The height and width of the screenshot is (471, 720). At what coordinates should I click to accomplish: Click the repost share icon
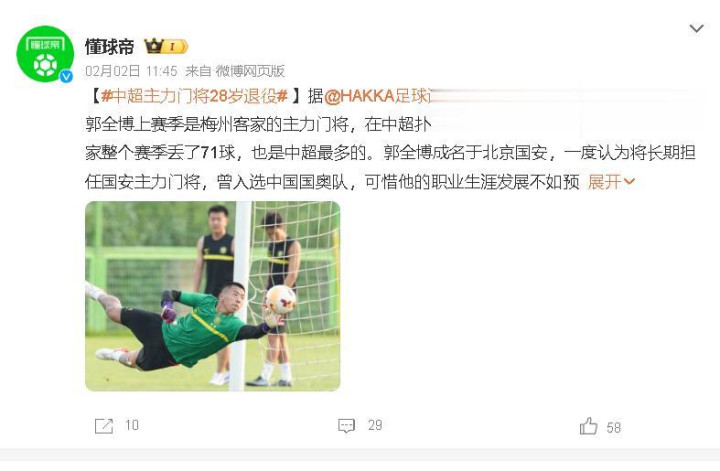click(104, 426)
